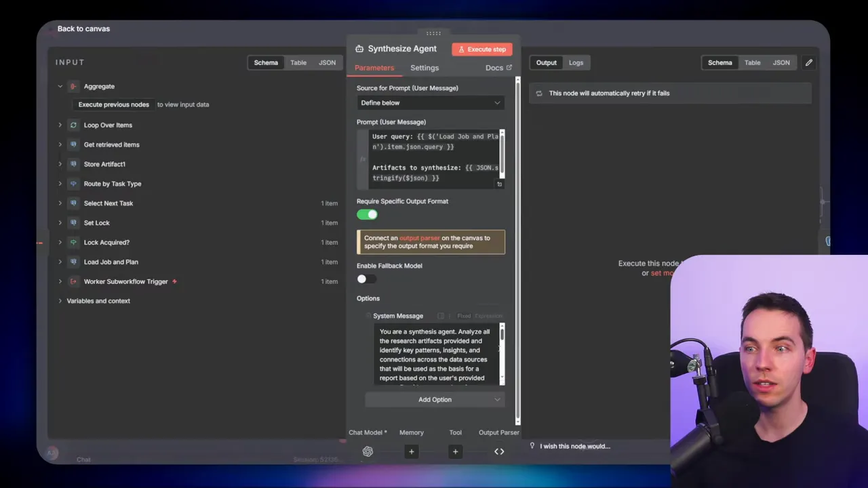Click the Output Parser connector icon
868x488 pixels.
pos(499,451)
